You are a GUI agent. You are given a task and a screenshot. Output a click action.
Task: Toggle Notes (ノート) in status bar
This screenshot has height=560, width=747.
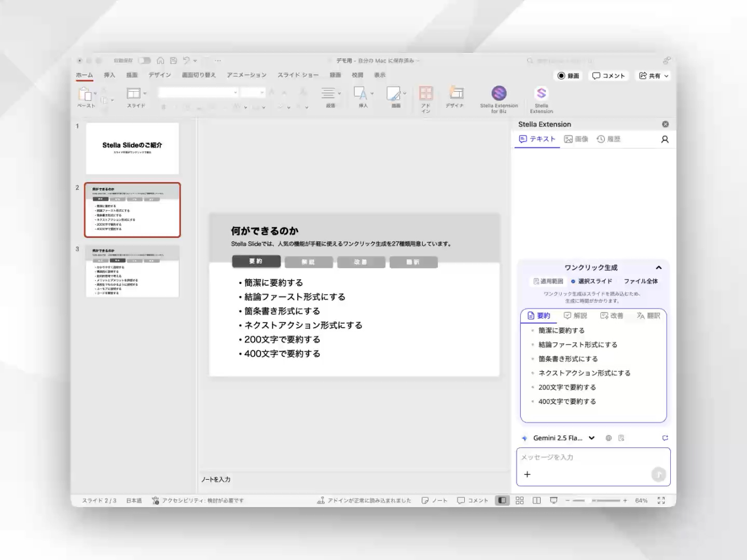434,500
